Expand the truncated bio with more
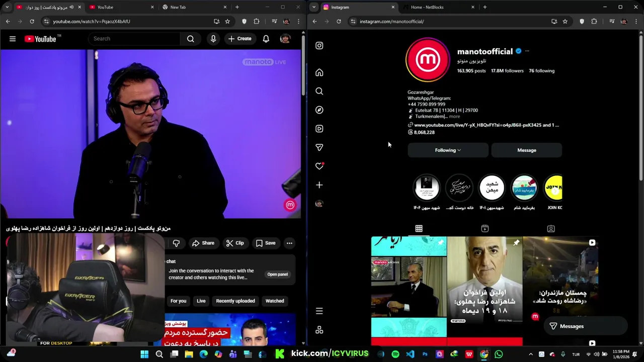The height and width of the screenshot is (362, 644). coord(454,117)
